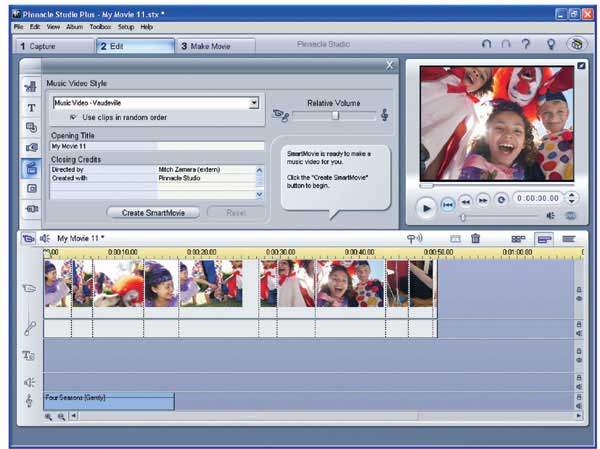Open the Album menu
This screenshot has height=449, width=600.
(x=74, y=27)
